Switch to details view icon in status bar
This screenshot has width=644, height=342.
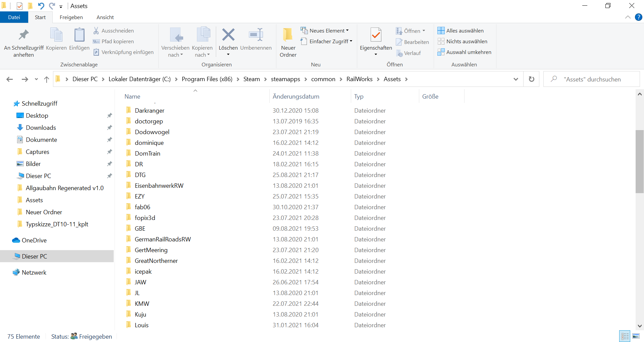(625, 336)
